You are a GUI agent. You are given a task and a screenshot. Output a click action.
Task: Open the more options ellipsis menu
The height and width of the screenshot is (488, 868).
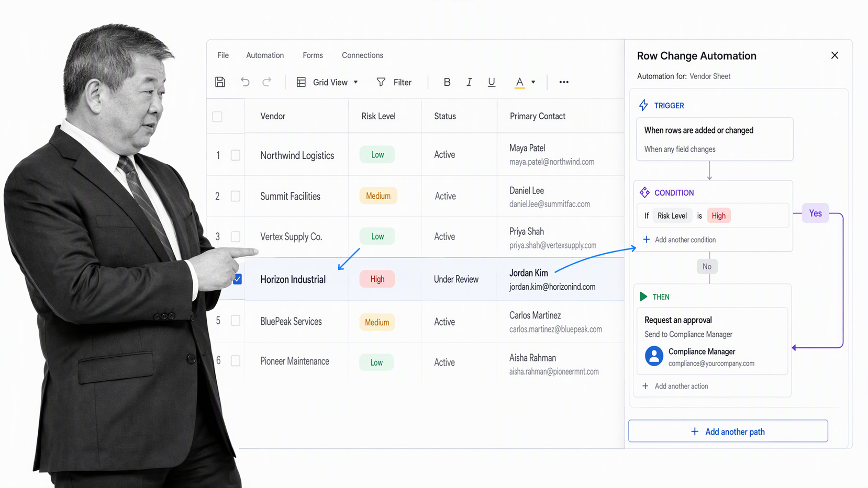[x=564, y=82]
